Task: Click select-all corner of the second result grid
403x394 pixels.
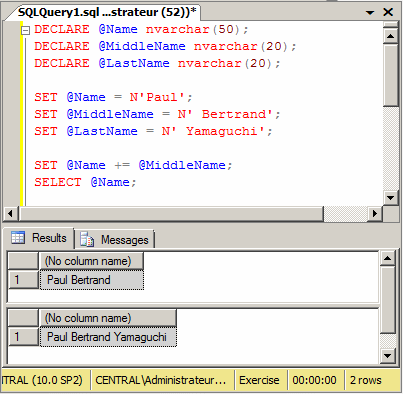Action: (23, 318)
